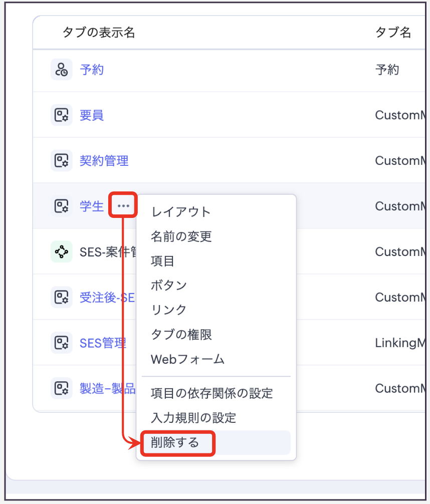Click the 要員 module icon
Viewport: 430px width, 504px height.
(x=61, y=115)
